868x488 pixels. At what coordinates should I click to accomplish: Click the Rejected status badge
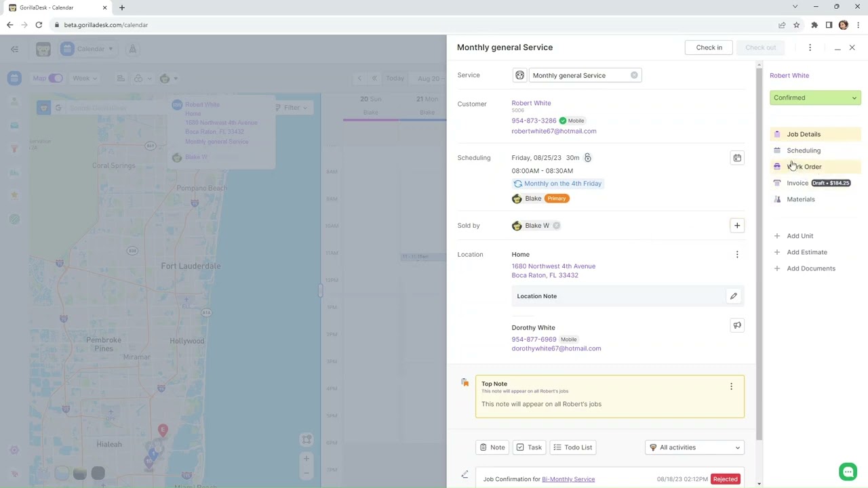pos(725,479)
